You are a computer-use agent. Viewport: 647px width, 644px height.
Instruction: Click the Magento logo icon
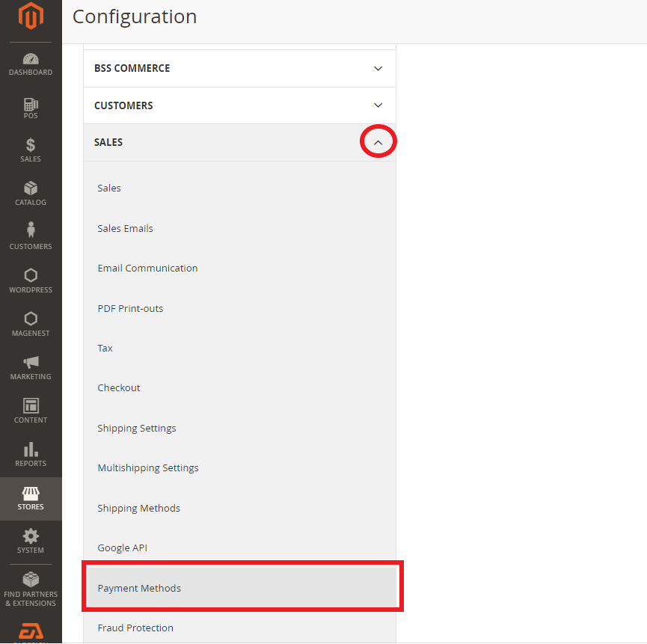click(x=31, y=16)
